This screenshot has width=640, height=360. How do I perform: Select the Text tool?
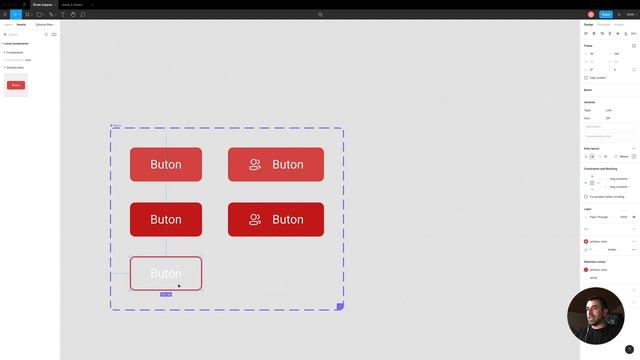click(63, 14)
